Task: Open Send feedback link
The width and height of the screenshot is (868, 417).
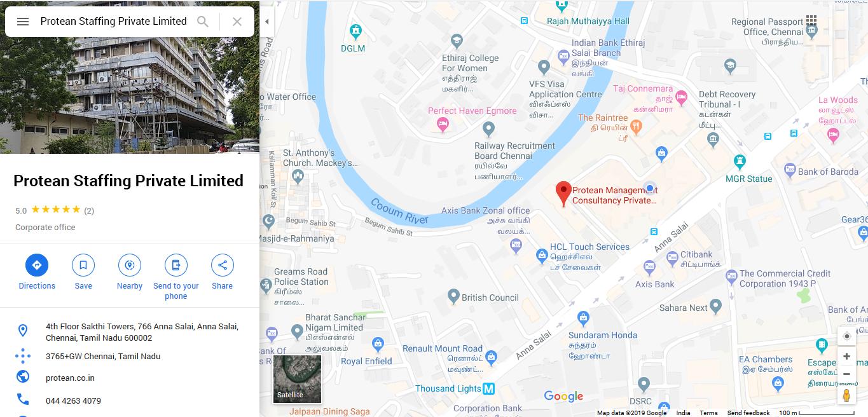Action: (x=748, y=413)
